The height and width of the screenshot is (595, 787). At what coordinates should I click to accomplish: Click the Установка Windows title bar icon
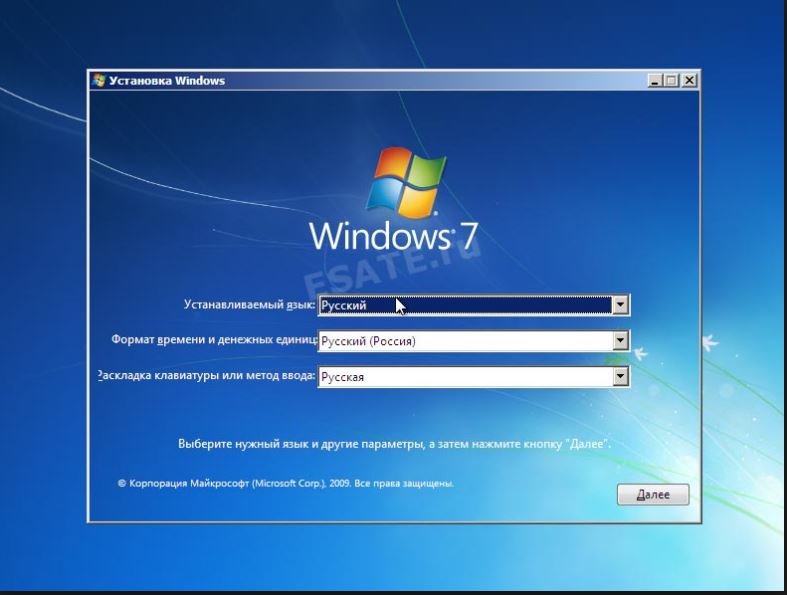[99, 80]
